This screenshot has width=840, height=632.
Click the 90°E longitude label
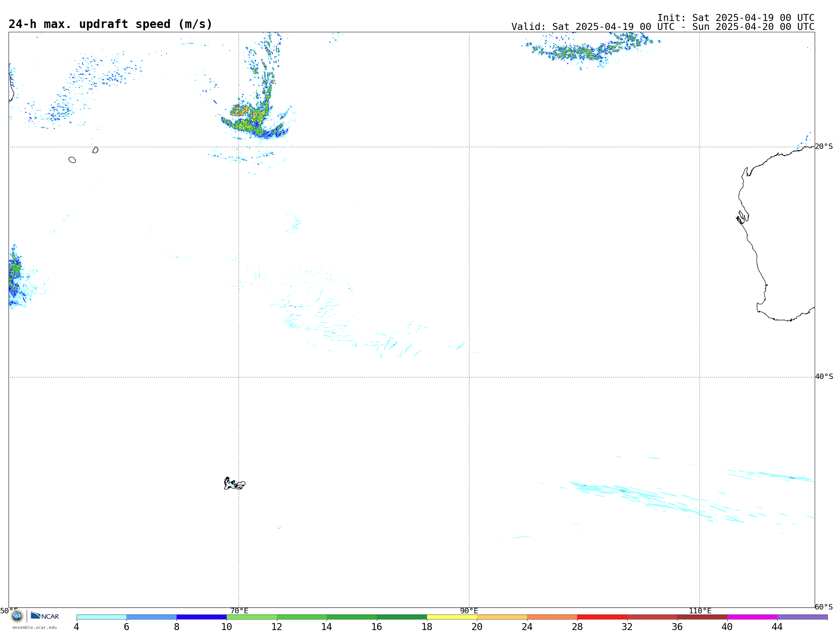point(469,611)
